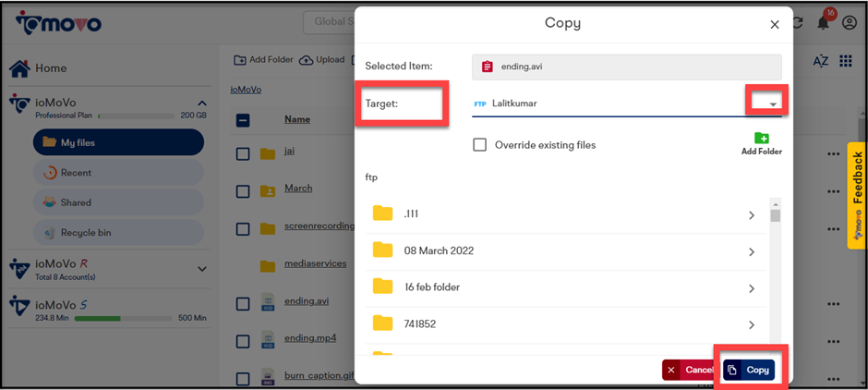Viewport: 868px width, 390px height.
Task: Click the ending.avi video file icon
Action: coord(268,303)
